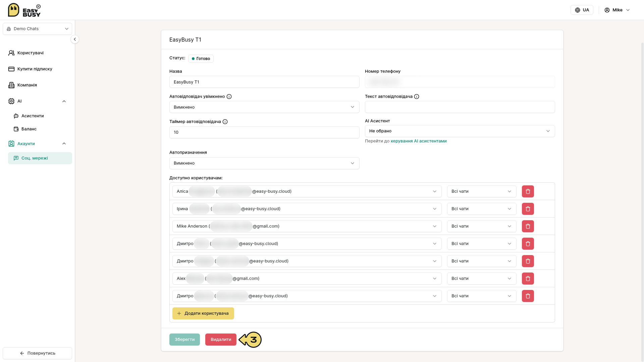Open Всі чати dropdown in Аліса row
This screenshot has height=362, width=644.
point(482,191)
